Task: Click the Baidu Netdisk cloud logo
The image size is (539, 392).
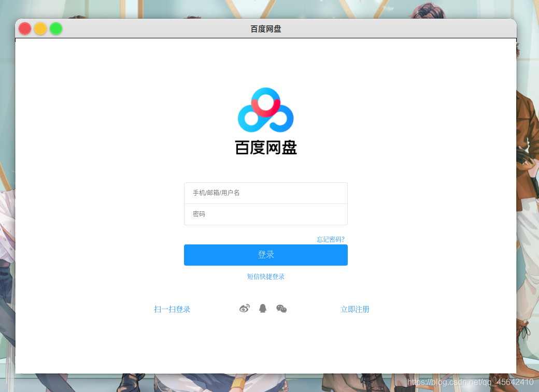Action: click(x=266, y=110)
